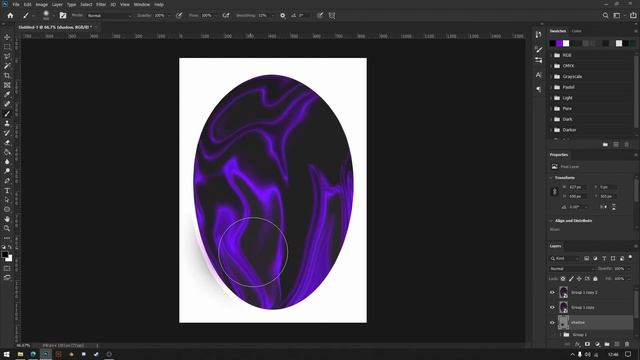Viewport: 640px width, 360px height.
Task: Open the smoothing options gear icon
Action: coord(282,16)
